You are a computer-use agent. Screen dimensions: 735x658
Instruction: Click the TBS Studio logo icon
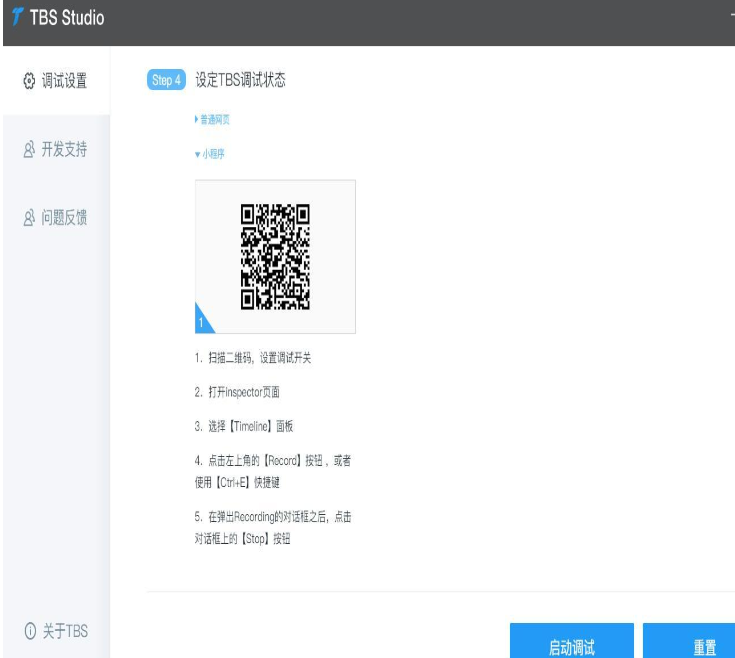point(18,17)
